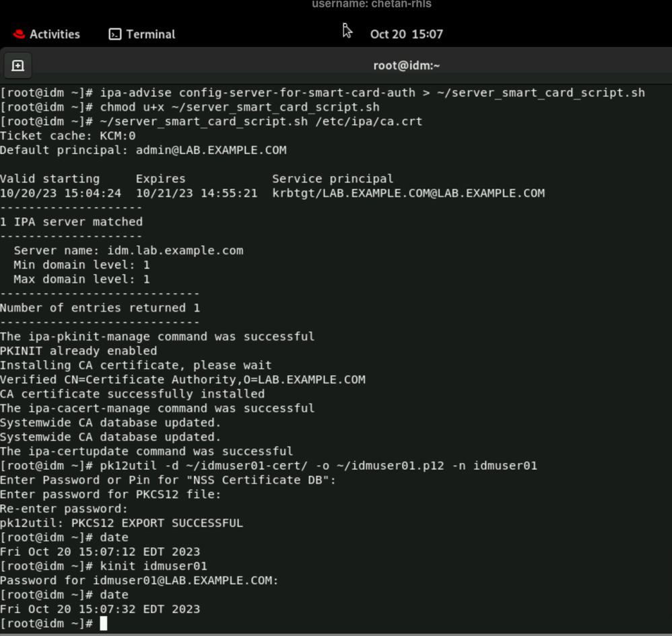Click the 'PKINIT already enabled' line
Viewport: 672px width, 636px height.
[x=78, y=351]
